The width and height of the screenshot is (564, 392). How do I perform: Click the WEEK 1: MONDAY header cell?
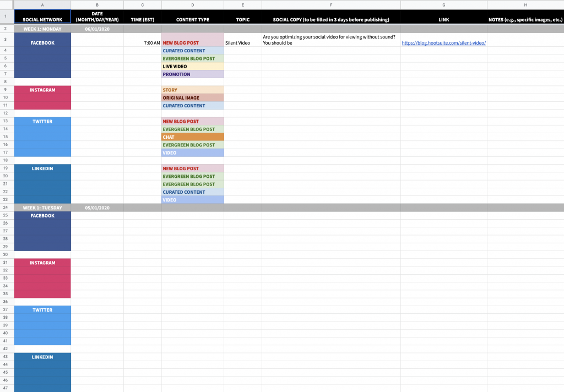point(42,29)
